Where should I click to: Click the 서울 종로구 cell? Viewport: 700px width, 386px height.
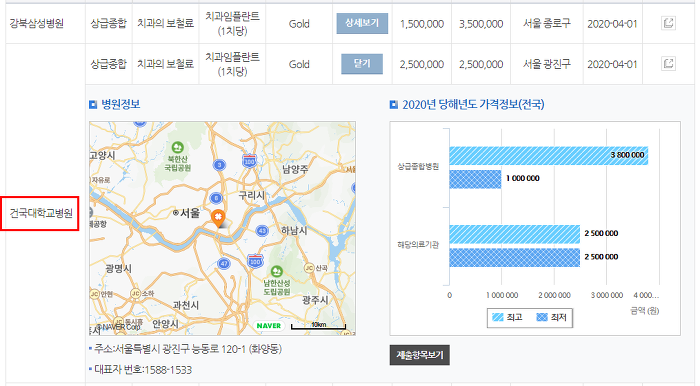click(547, 23)
